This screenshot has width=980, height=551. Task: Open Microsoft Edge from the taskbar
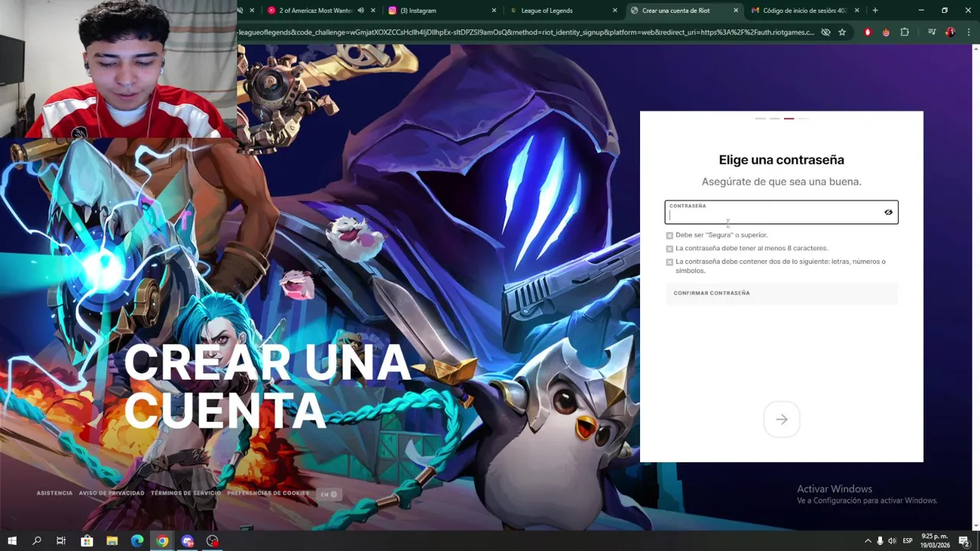(x=137, y=541)
